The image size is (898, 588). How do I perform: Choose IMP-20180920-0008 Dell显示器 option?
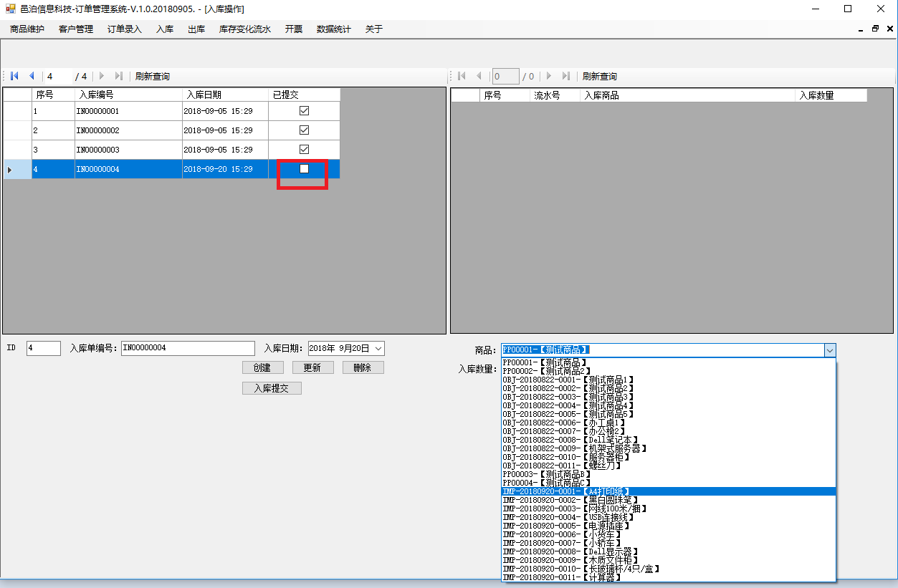click(x=669, y=551)
